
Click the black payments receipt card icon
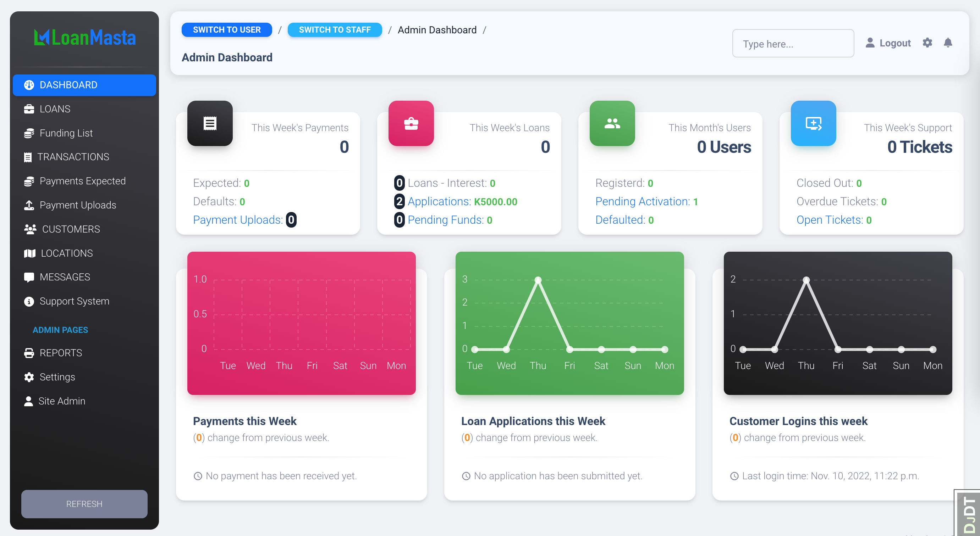pos(210,123)
